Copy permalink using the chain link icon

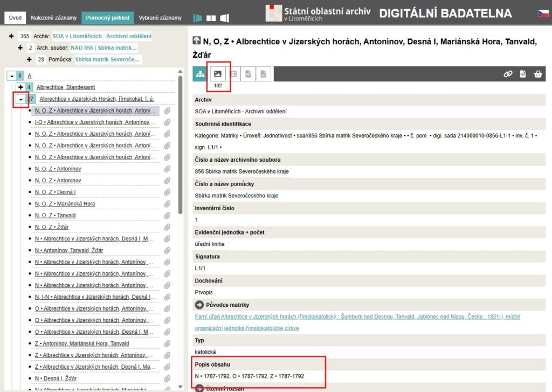(508, 74)
